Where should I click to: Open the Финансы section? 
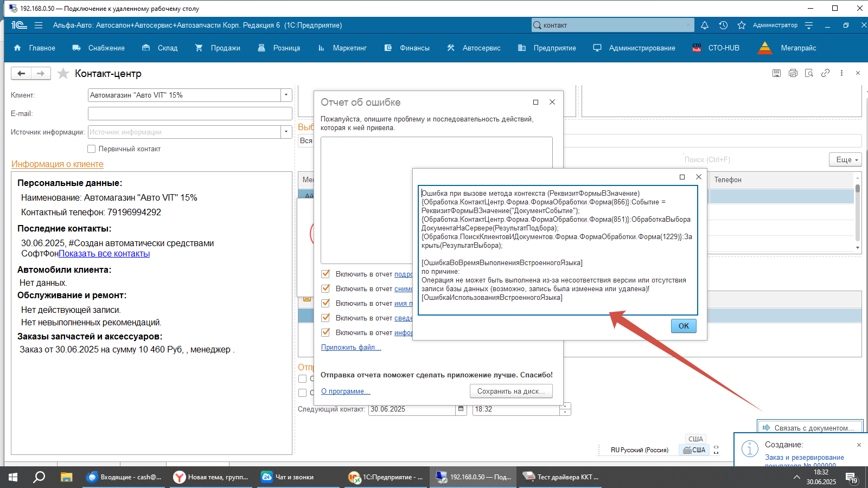point(406,48)
